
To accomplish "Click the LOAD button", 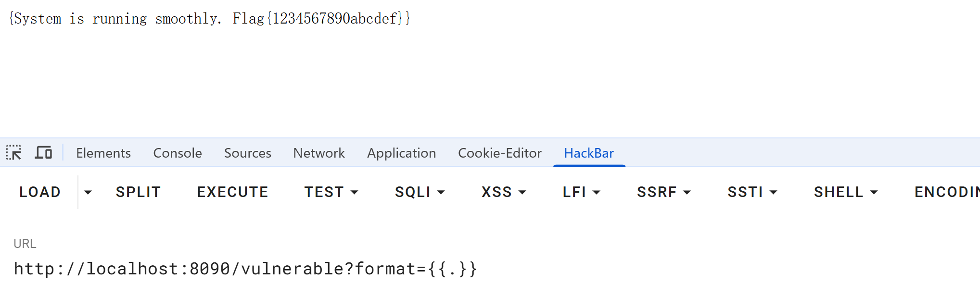I will click(x=40, y=192).
